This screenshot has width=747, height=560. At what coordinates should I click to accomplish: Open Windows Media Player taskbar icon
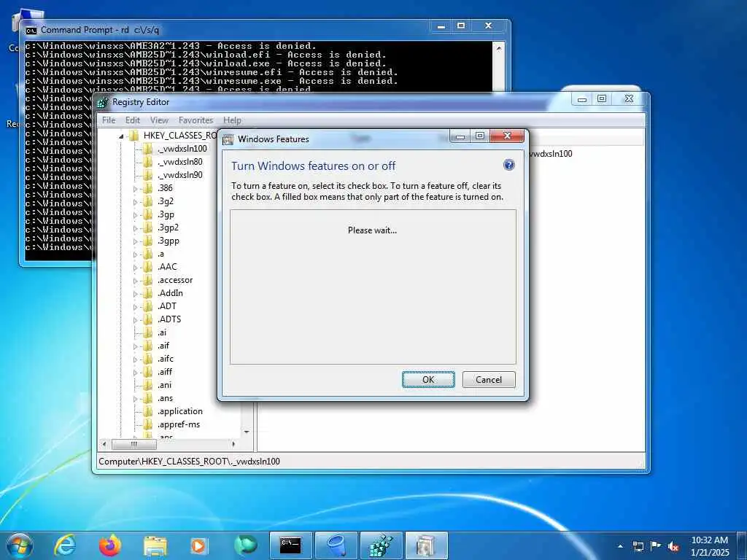198,546
